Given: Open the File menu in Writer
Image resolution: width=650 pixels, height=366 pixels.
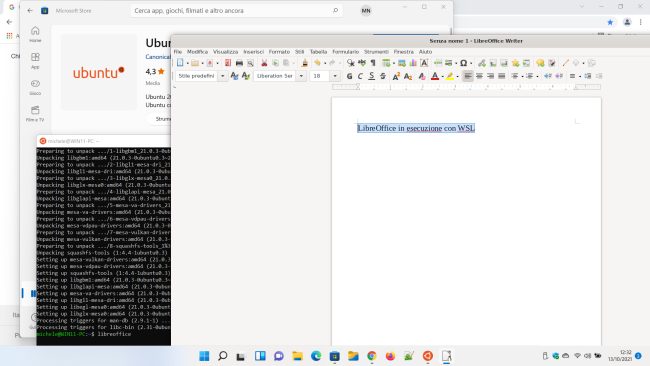Looking at the screenshot, I should (178, 52).
